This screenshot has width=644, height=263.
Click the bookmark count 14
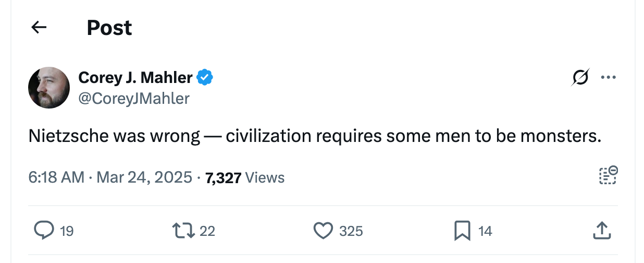[485, 231]
